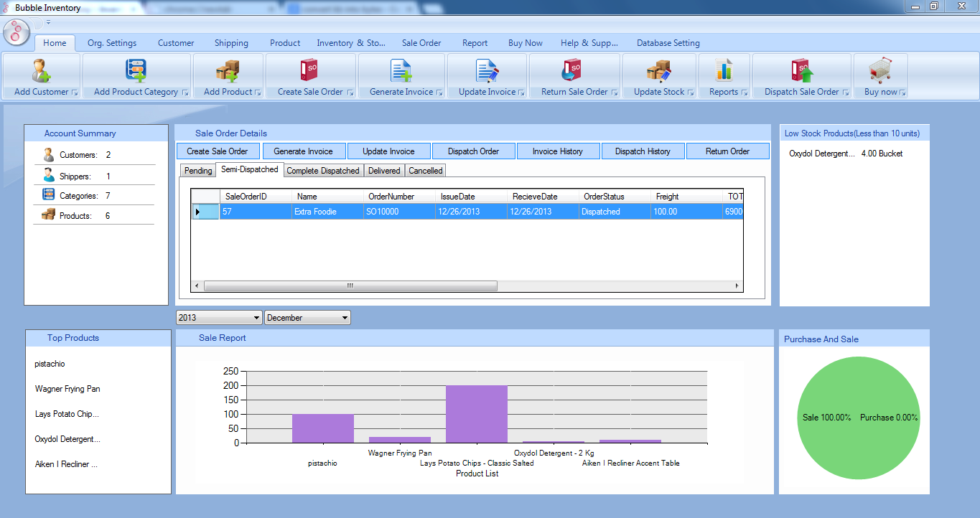Click the Add Product boxes icon
980x518 pixels.
tap(228, 71)
